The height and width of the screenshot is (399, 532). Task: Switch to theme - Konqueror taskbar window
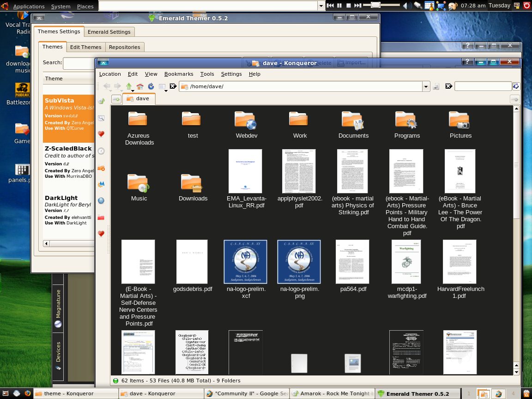click(x=76, y=393)
